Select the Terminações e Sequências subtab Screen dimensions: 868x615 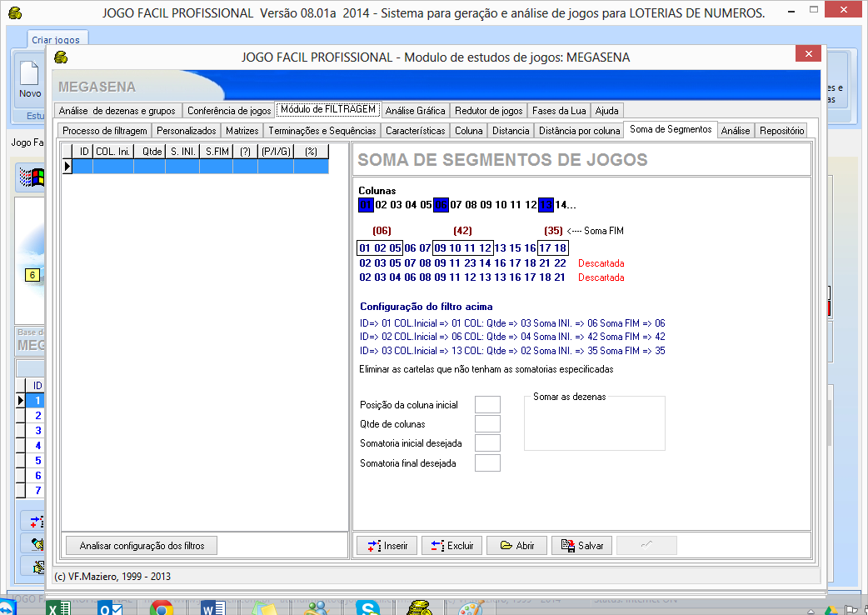tap(322, 131)
